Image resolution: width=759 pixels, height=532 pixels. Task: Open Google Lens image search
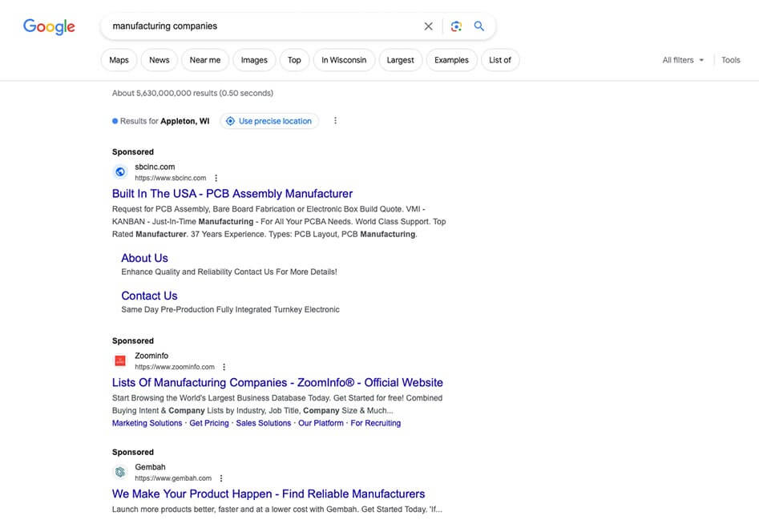point(456,26)
